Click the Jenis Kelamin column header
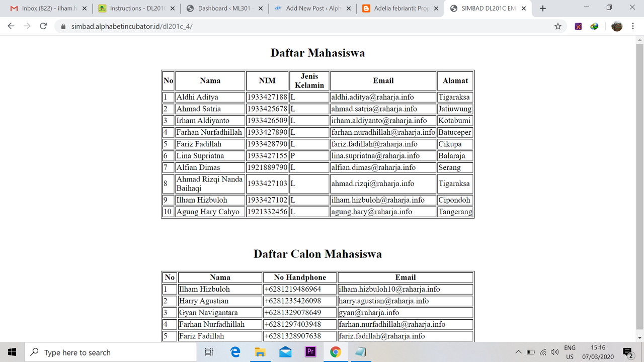The height and width of the screenshot is (362, 644). [x=309, y=80]
